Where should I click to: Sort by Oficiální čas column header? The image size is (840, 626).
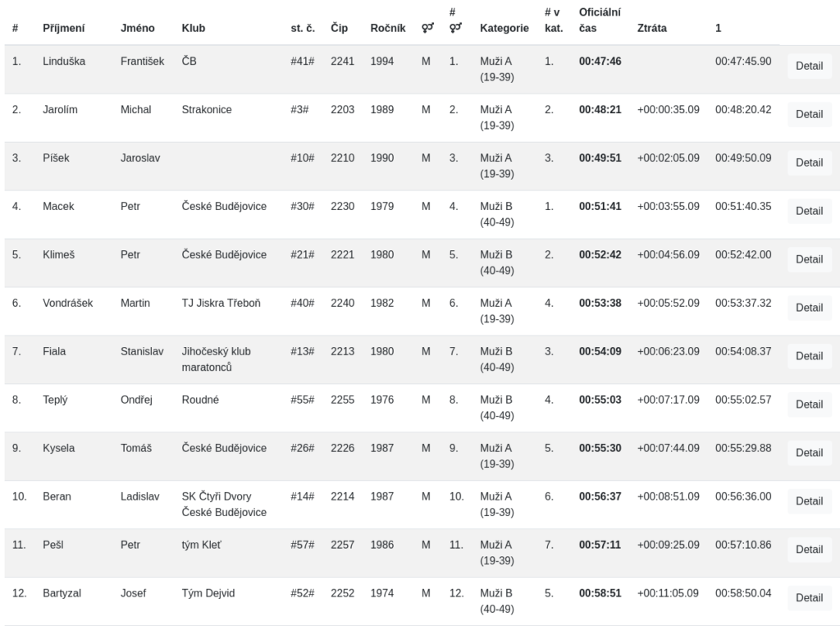(x=600, y=20)
